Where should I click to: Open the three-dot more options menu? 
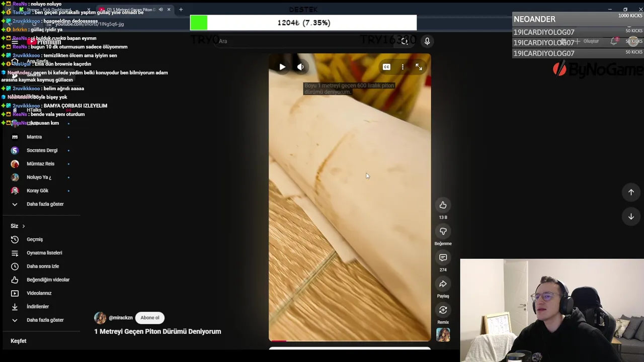[403, 67]
